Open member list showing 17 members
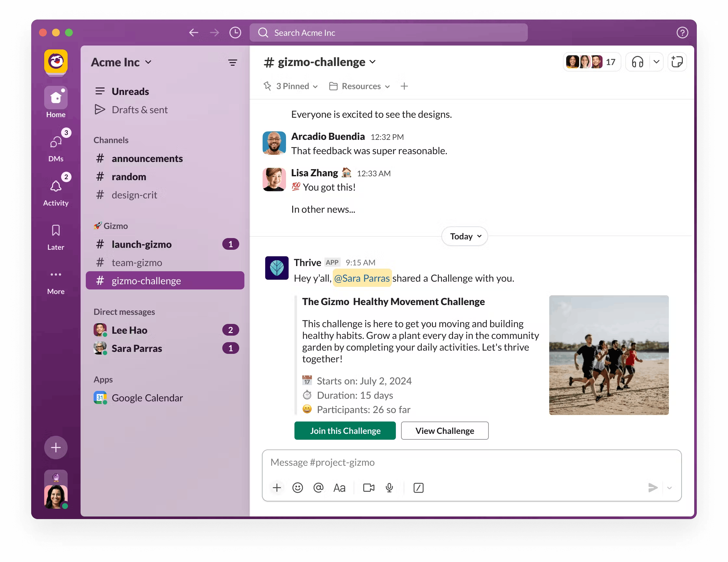The width and height of the screenshot is (728, 562). click(592, 62)
